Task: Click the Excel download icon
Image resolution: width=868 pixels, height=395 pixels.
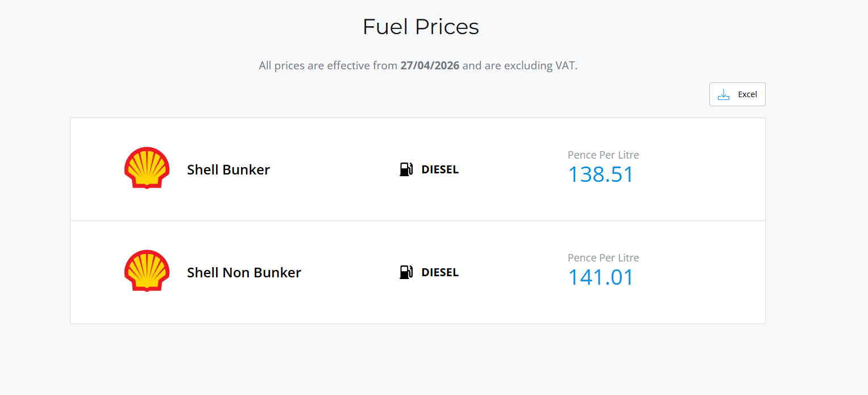Action: [x=724, y=94]
